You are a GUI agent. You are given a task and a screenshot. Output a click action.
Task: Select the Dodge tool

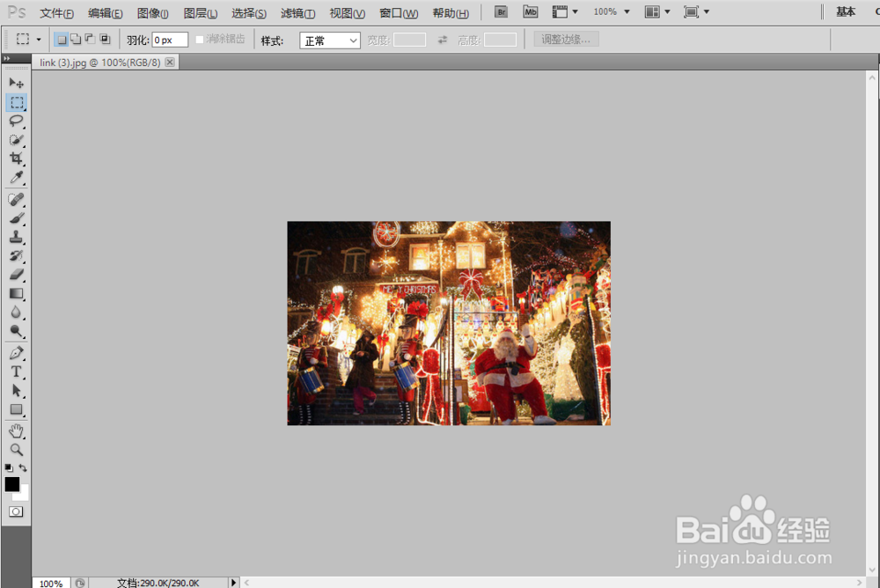click(16, 331)
